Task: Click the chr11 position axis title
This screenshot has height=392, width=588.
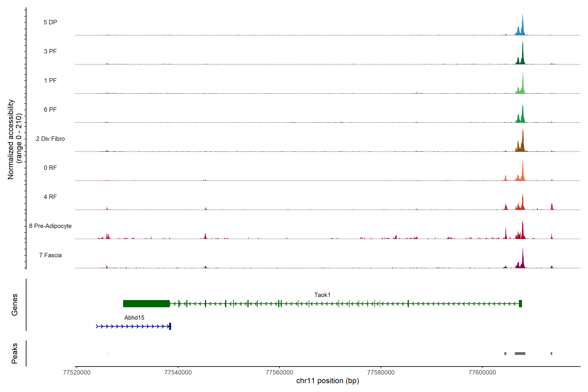Action: click(x=327, y=381)
